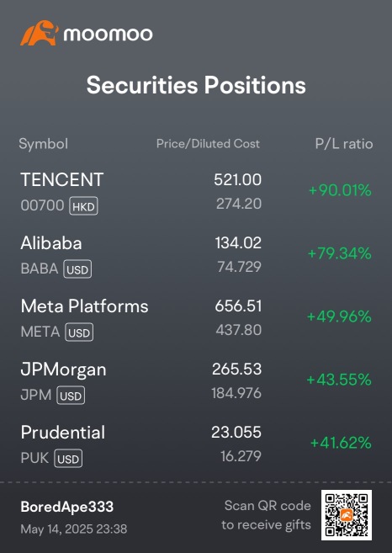Click the HKD currency badge beside 00700
This screenshot has height=553, width=392.
(x=83, y=206)
